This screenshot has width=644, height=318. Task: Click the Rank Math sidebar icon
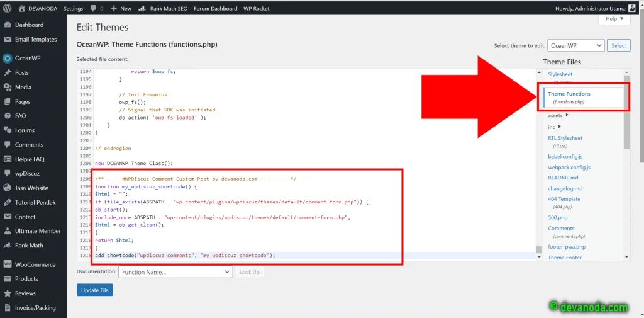[x=7, y=246]
